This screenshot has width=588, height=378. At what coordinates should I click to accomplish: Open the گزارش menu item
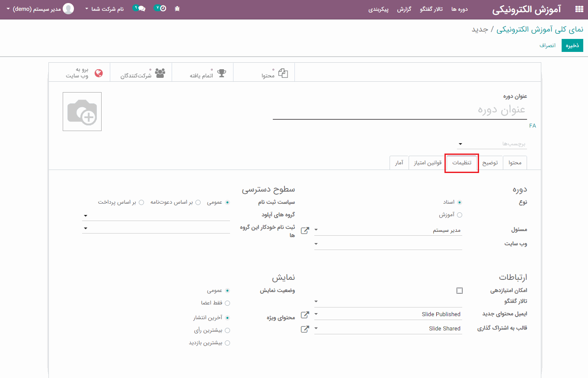404,9
